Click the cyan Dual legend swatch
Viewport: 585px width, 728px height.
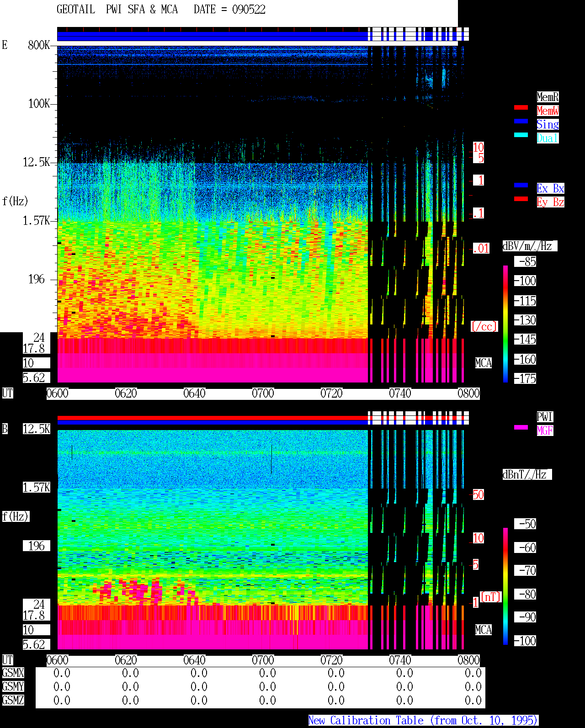point(521,135)
